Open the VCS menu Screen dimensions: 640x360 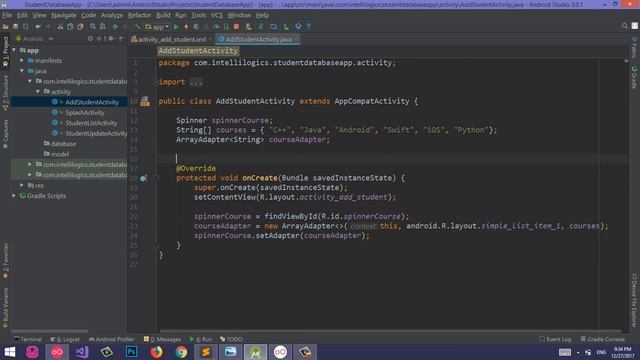[217, 15]
